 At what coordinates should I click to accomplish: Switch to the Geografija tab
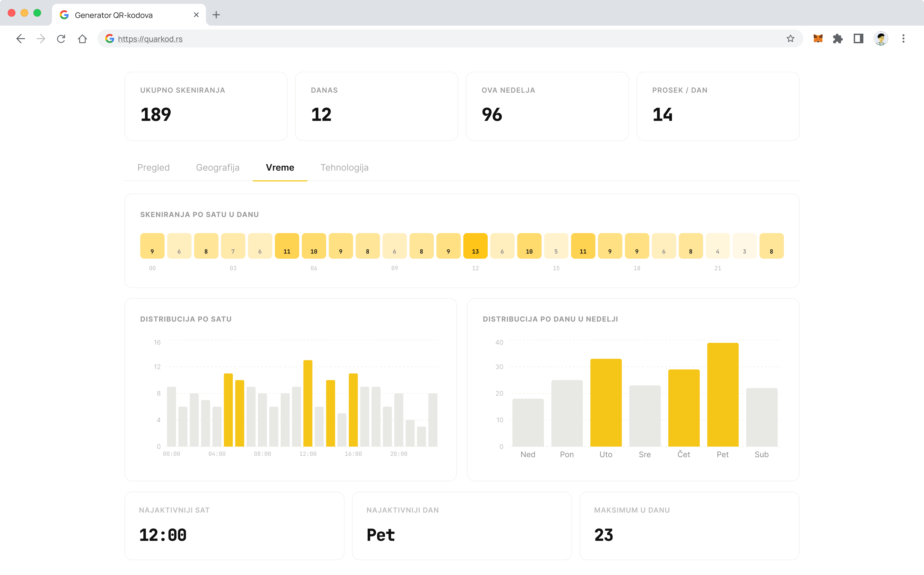(x=218, y=168)
